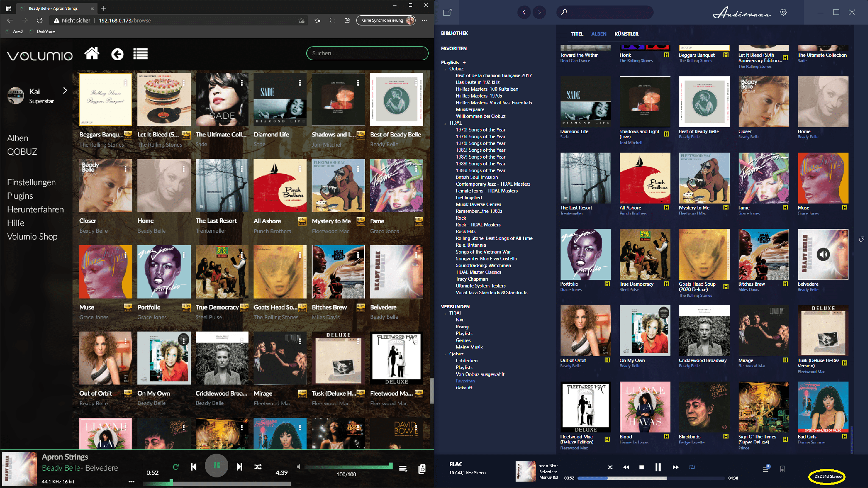Image resolution: width=868 pixels, height=488 pixels.
Task: Switch Volumio browse to list view icon
Action: 140,54
